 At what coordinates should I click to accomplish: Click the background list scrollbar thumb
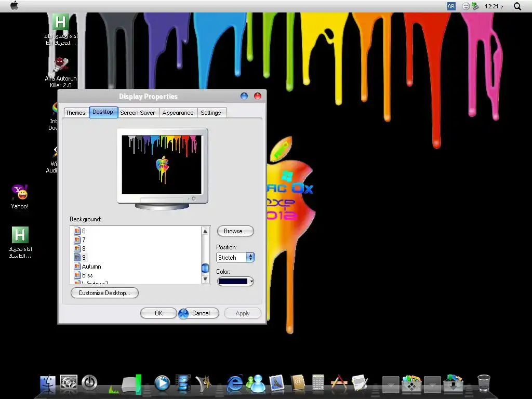pos(205,269)
